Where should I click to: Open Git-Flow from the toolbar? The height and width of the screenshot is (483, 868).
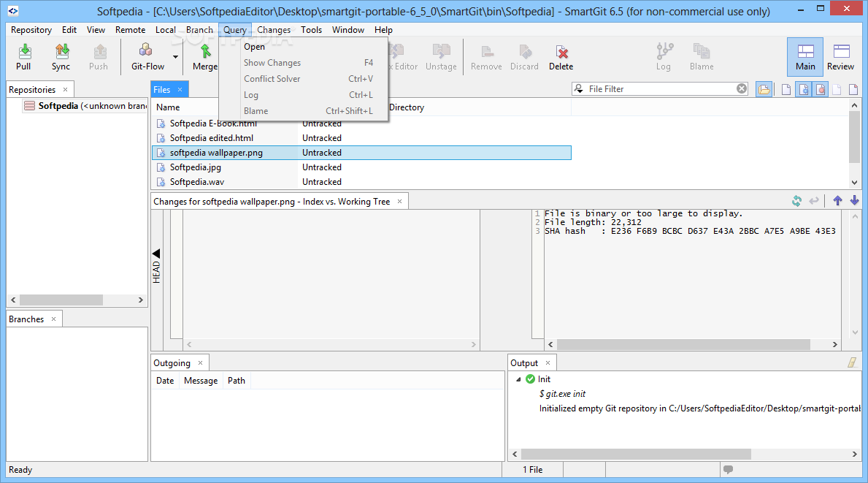point(147,57)
